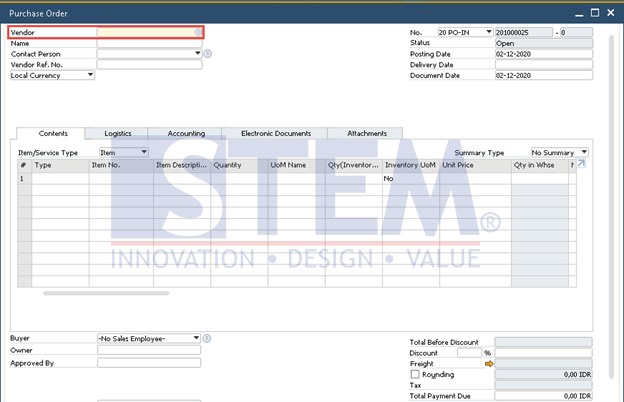Viewport: 624px width, 402px height.
Task: Open the Contact Person dropdown
Action: (197, 53)
